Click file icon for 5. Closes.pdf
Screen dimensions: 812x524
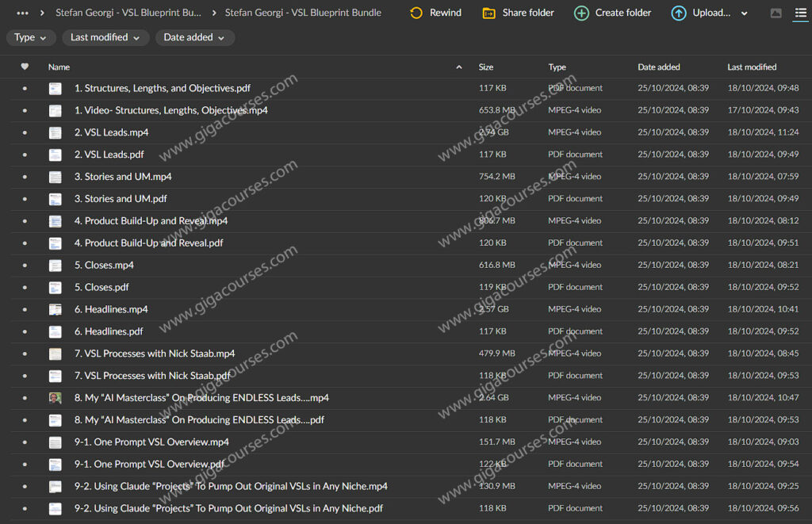tap(55, 287)
